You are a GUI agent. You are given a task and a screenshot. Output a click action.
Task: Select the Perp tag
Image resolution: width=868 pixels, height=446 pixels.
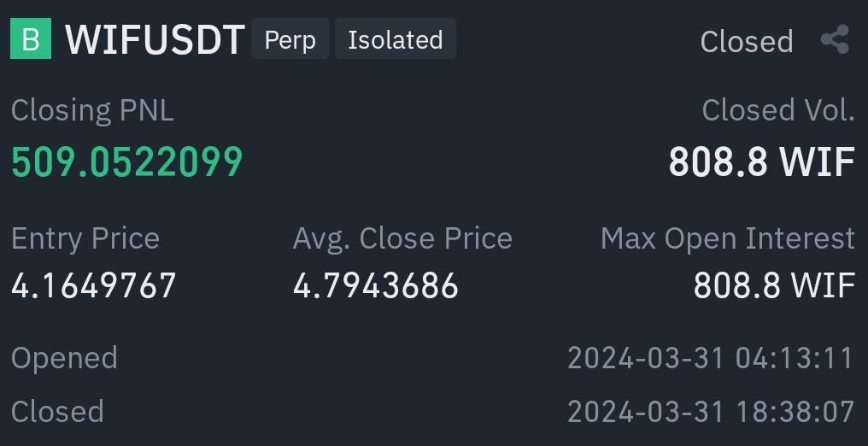[x=290, y=40]
